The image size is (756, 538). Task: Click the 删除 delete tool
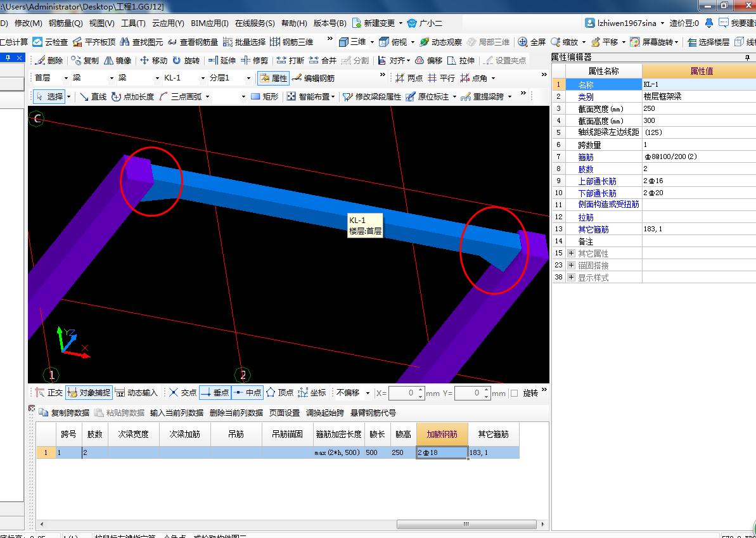tap(49, 60)
